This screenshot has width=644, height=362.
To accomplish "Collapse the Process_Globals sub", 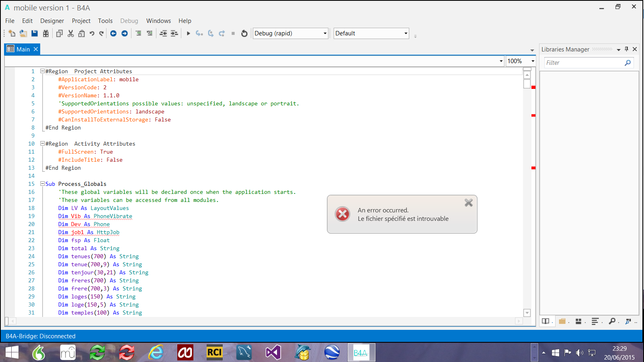I will (x=42, y=184).
